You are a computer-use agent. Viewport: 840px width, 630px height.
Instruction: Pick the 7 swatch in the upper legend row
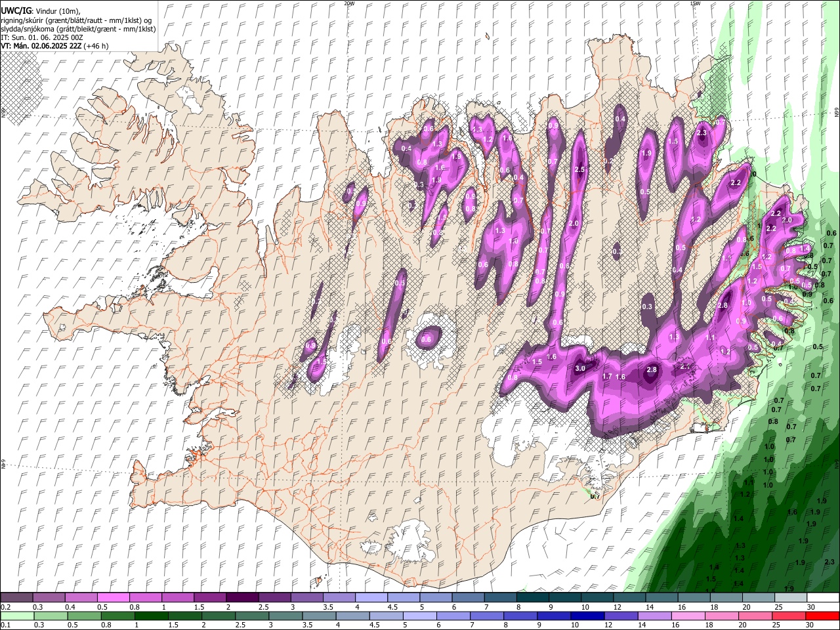[x=500, y=598]
